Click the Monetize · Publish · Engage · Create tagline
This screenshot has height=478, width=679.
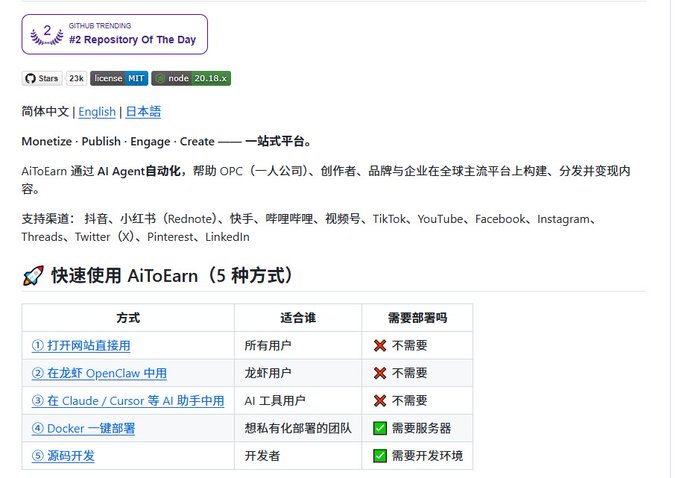point(166,142)
